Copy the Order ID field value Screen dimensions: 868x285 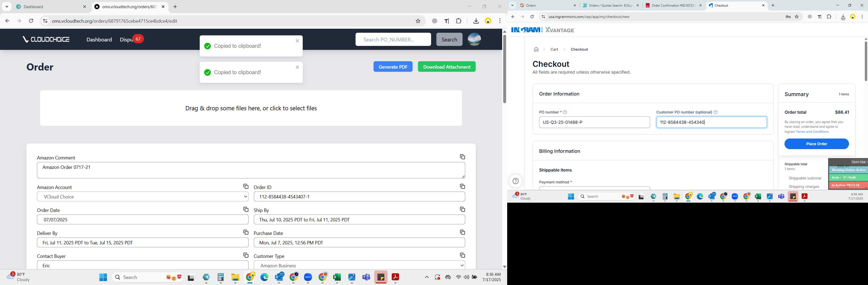[462, 186]
